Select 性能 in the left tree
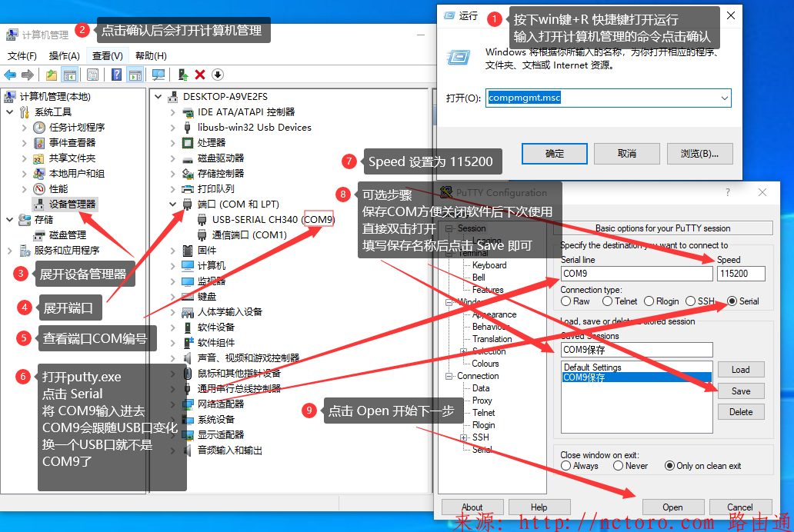Image resolution: width=794 pixels, height=532 pixels. [58, 189]
